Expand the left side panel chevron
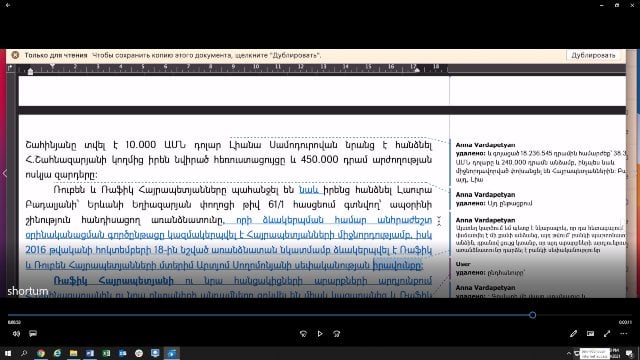 tap(4, 173)
